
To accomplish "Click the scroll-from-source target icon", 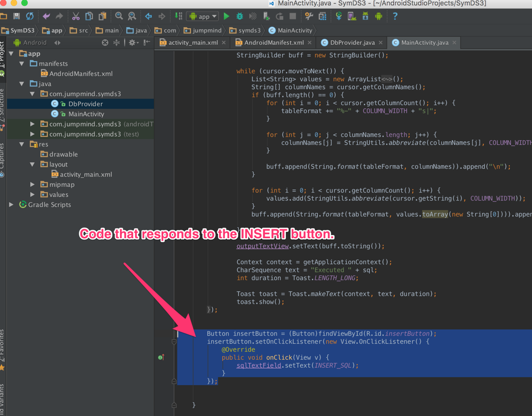I will tap(105, 43).
